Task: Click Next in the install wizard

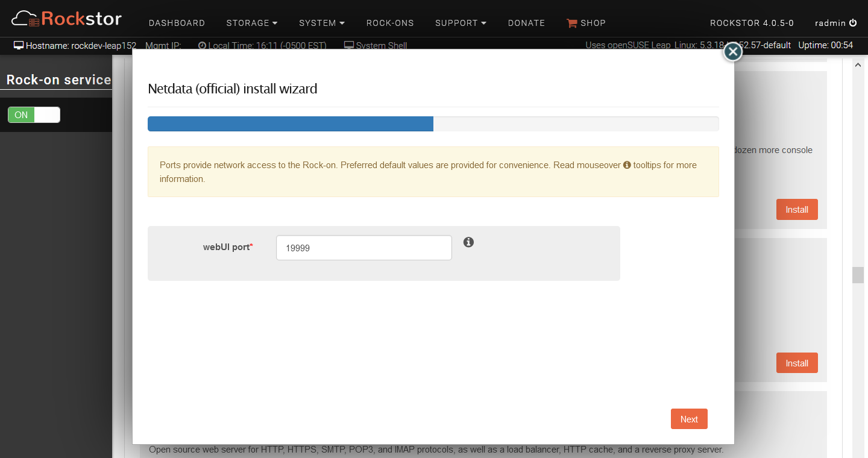Action: click(x=689, y=419)
